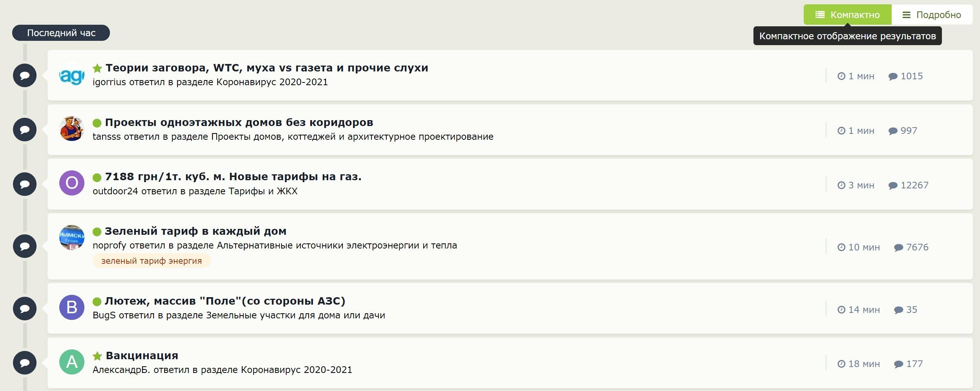
Task: Click comment bubble marker beside 7188 грн topic
Action: click(25, 184)
